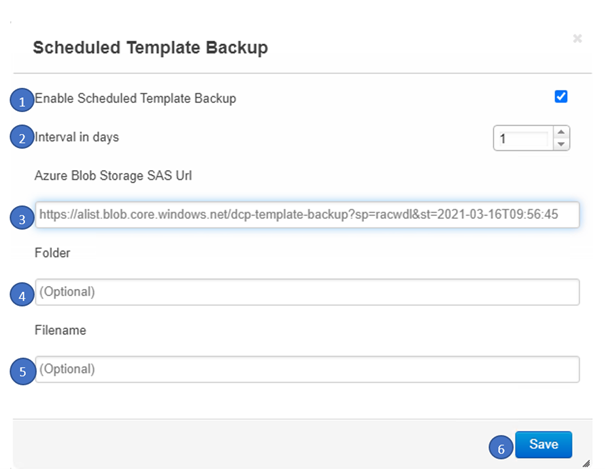Click the Azure Blob Storage SAS Url field
This screenshot has height=469, width=605.
307,214
